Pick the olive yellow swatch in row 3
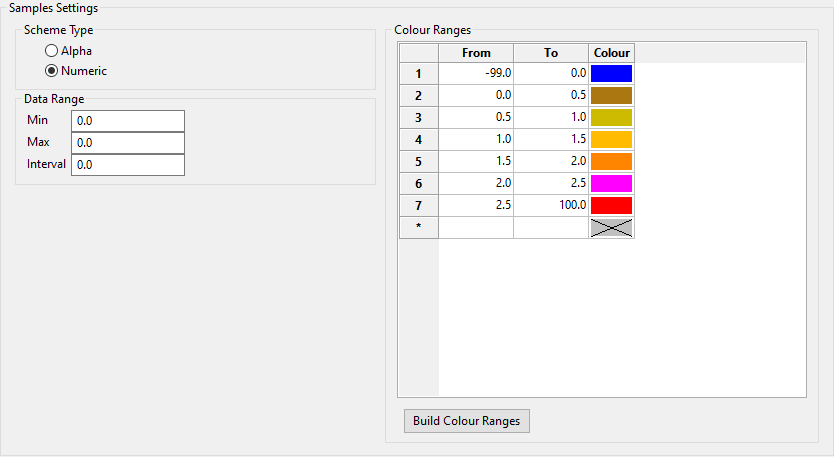 [x=611, y=117]
